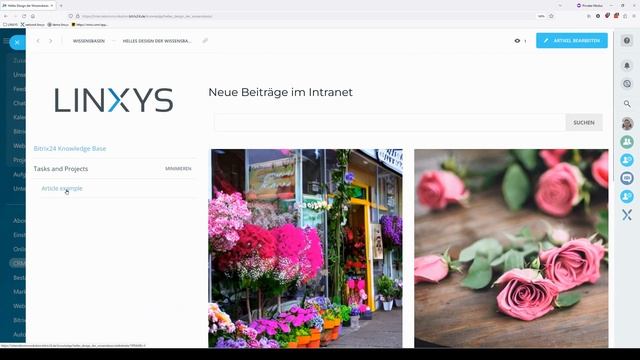The height and width of the screenshot is (360, 640).
Task: Click the ARTIKEL BEARBEITEN button
Action: [571, 40]
